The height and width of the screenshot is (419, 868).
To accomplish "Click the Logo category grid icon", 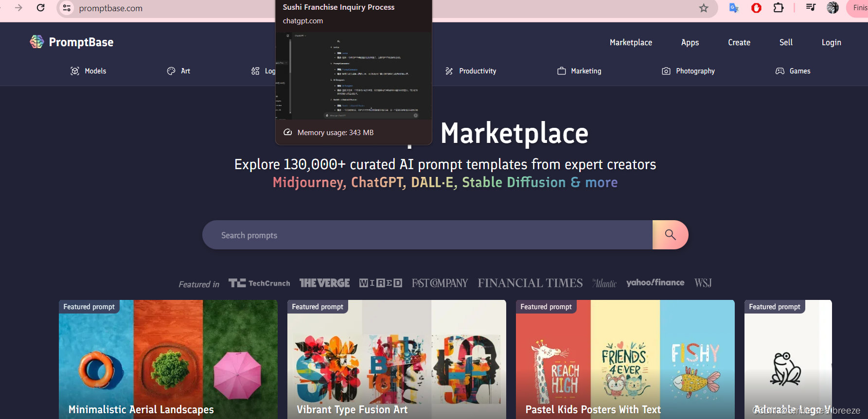I will pos(255,71).
